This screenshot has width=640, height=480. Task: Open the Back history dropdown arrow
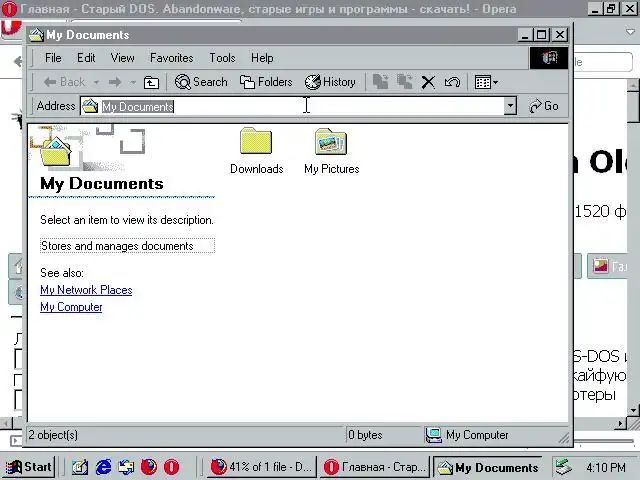pyautogui.click(x=96, y=82)
